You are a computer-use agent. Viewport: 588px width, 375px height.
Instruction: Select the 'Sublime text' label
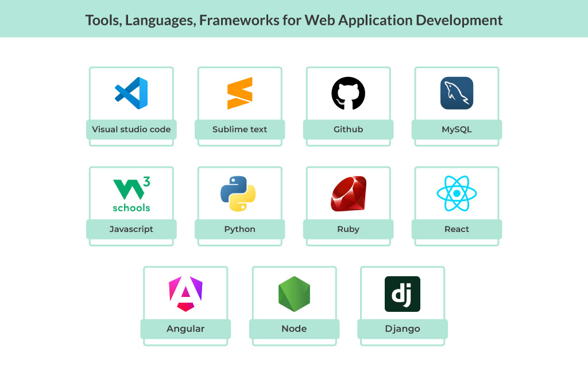click(239, 129)
